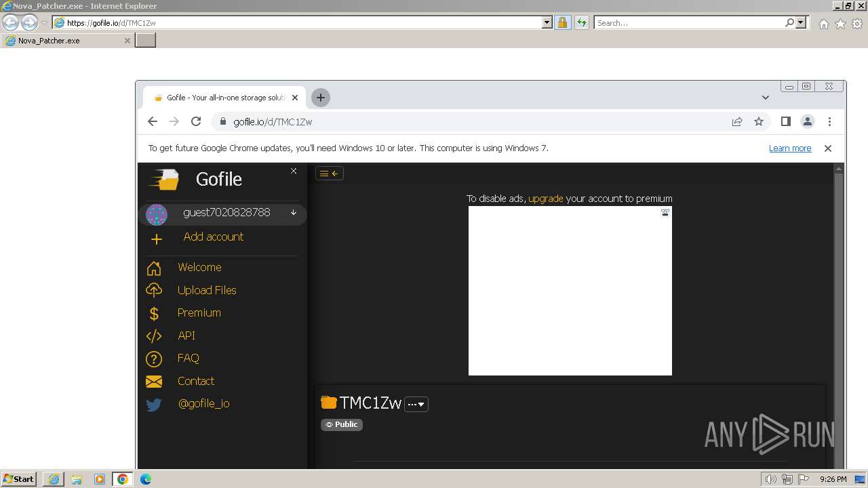The width and height of the screenshot is (868, 488).
Task: Open Chrome tab search chevron
Action: click(766, 98)
